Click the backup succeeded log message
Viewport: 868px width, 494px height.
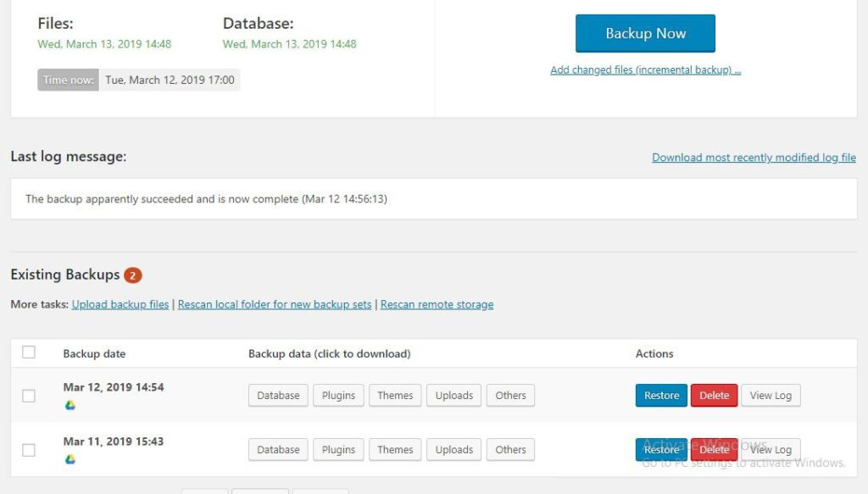pos(207,198)
